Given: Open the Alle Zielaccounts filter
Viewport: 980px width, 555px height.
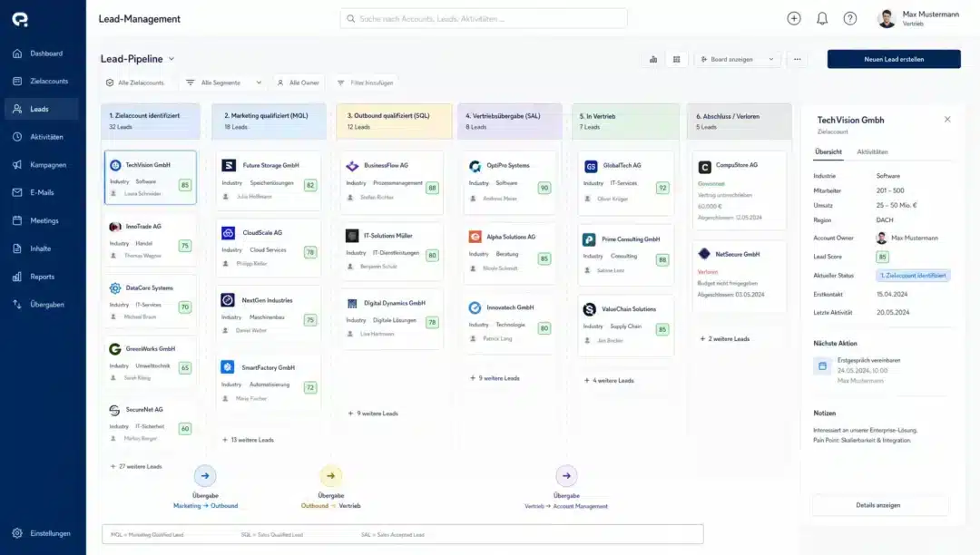Looking at the screenshot, I should [135, 83].
